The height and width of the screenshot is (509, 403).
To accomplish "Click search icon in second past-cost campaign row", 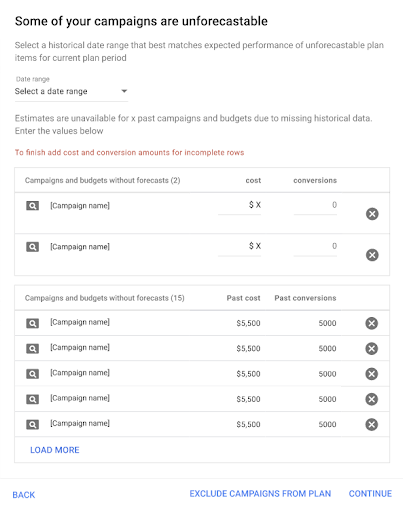I will [32, 348].
